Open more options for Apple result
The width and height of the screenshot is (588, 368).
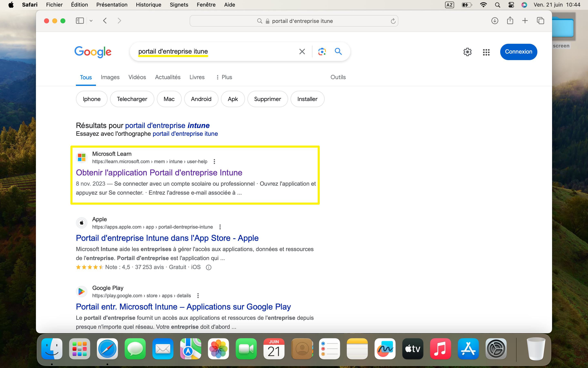[220, 227]
